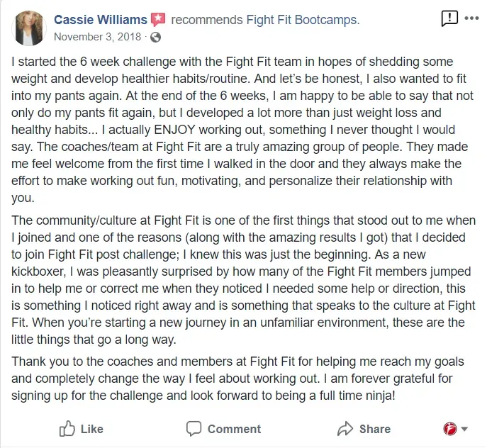Viewport: 487px width, 448px height.
Task: Click the "Comment" text label
Action: pyautogui.click(x=234, y=429)
